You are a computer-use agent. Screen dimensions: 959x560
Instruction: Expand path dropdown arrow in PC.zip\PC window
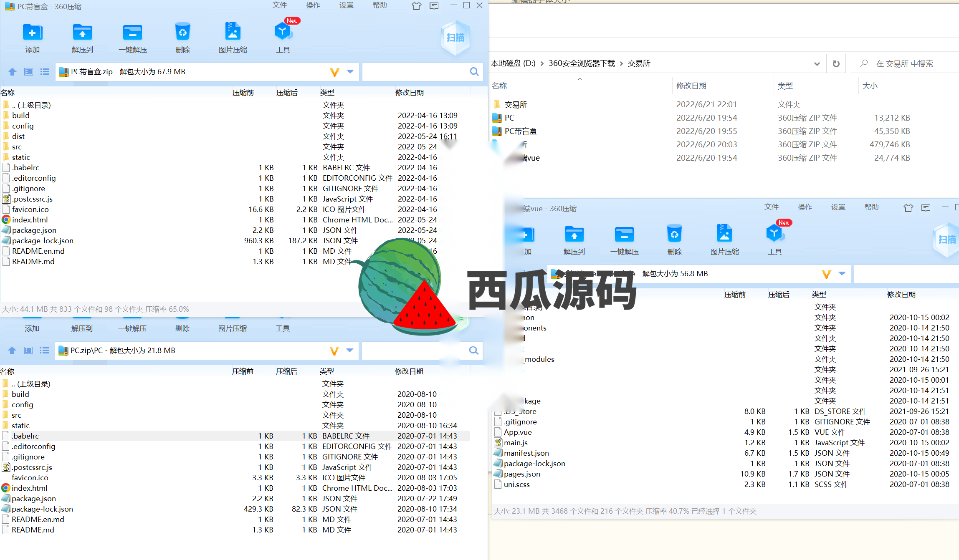pos(349,351)
